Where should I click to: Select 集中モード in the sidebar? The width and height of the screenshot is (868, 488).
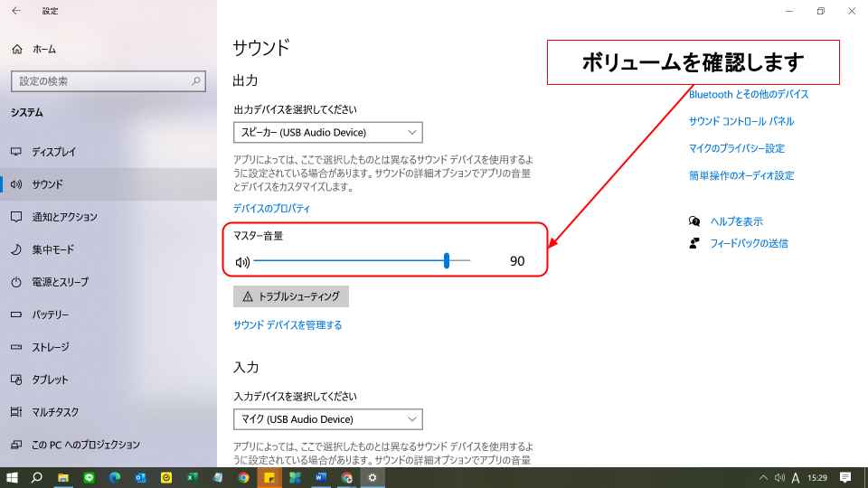tap(52, 249)
